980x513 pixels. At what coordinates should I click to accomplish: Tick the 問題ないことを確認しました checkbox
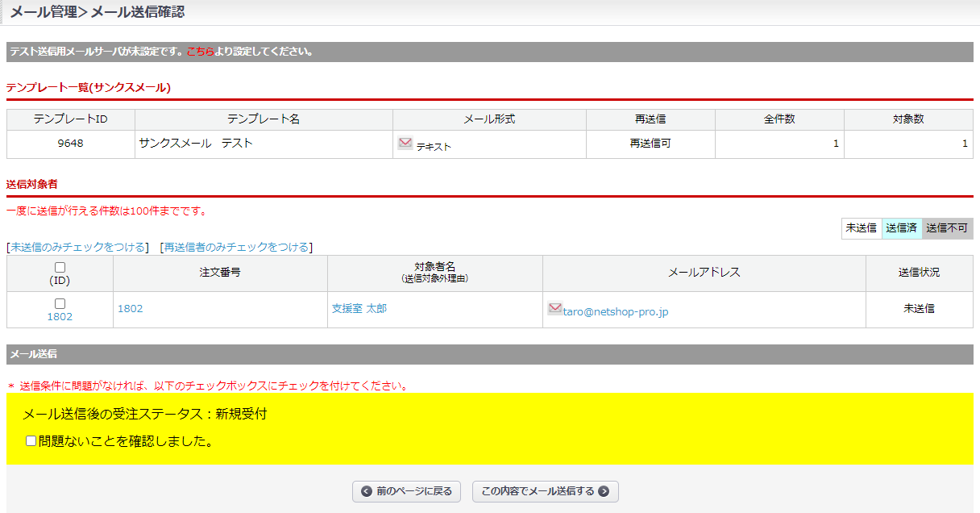[x=31, y=441]
